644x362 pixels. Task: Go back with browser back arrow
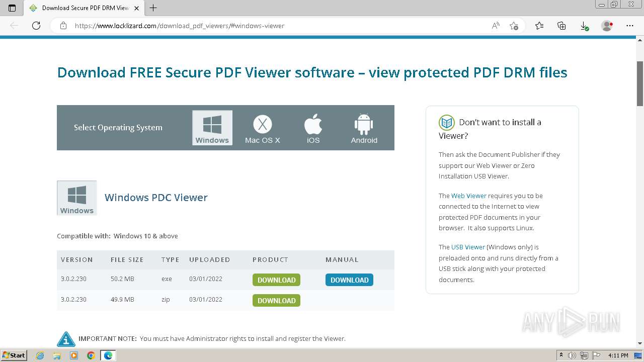click(x=14, y=26)
